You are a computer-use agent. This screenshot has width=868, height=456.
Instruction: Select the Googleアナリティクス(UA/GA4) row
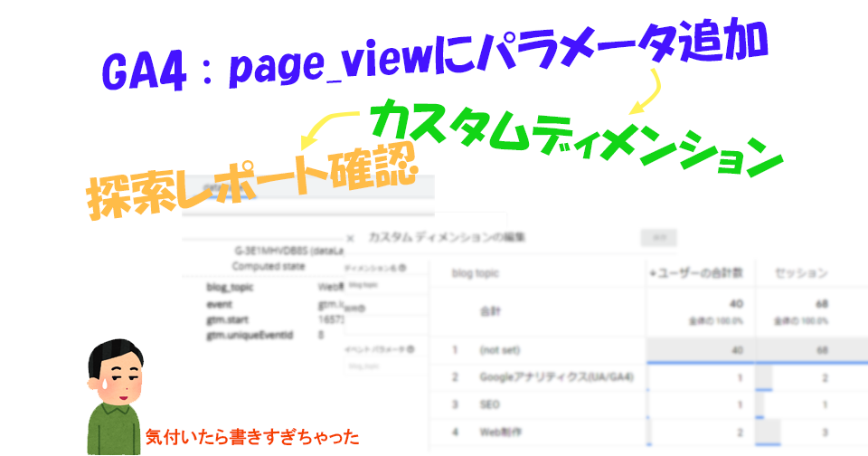pos(649,377)
